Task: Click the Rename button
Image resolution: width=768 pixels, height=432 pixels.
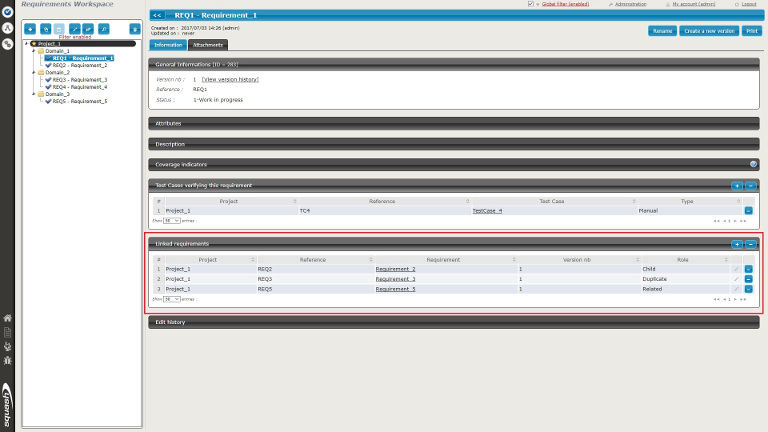Action: (662, 31)
